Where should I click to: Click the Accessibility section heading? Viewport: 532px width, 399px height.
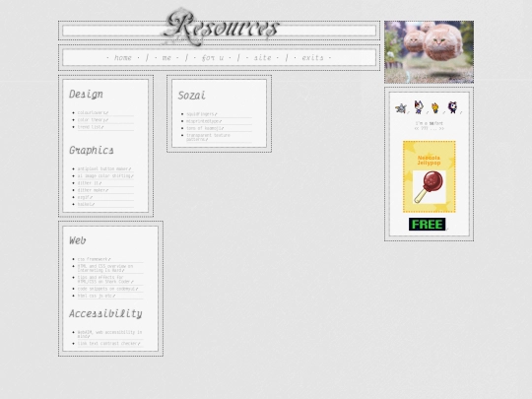click(x=105, y=314)
